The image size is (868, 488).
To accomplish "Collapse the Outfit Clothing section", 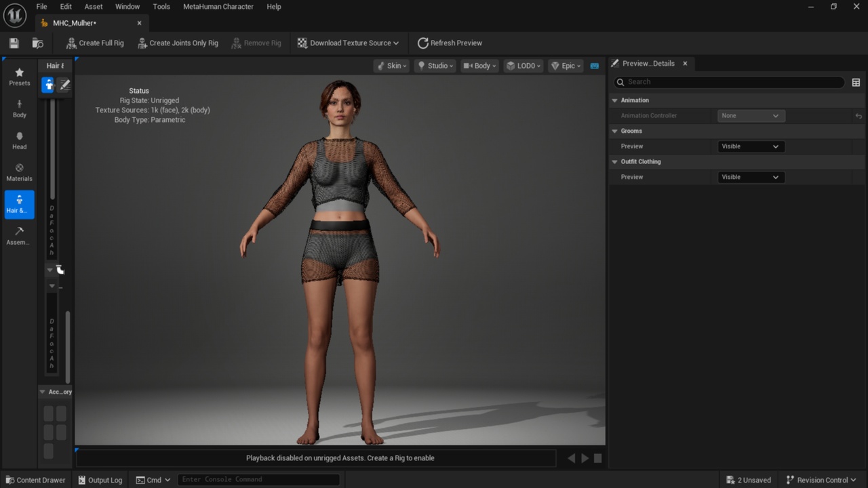I will coord(615,161).
